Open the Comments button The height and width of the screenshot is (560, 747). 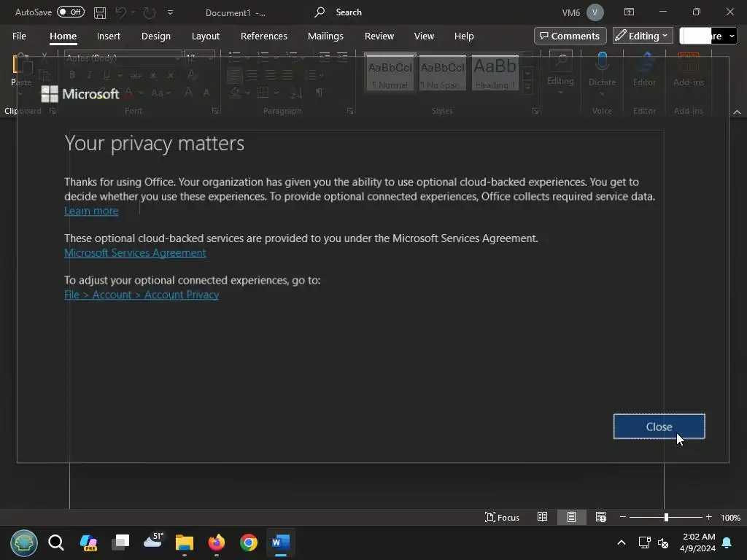coord(570,36)
